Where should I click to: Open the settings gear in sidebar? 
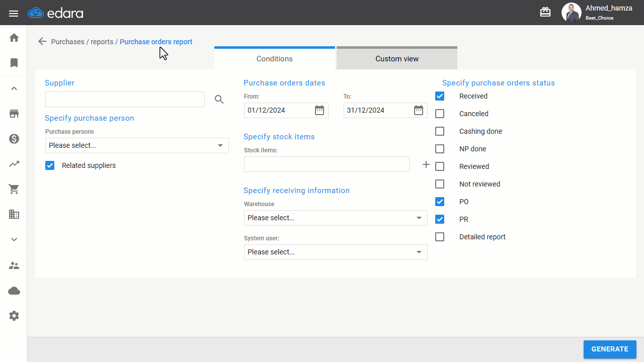(x=14, y=316)
